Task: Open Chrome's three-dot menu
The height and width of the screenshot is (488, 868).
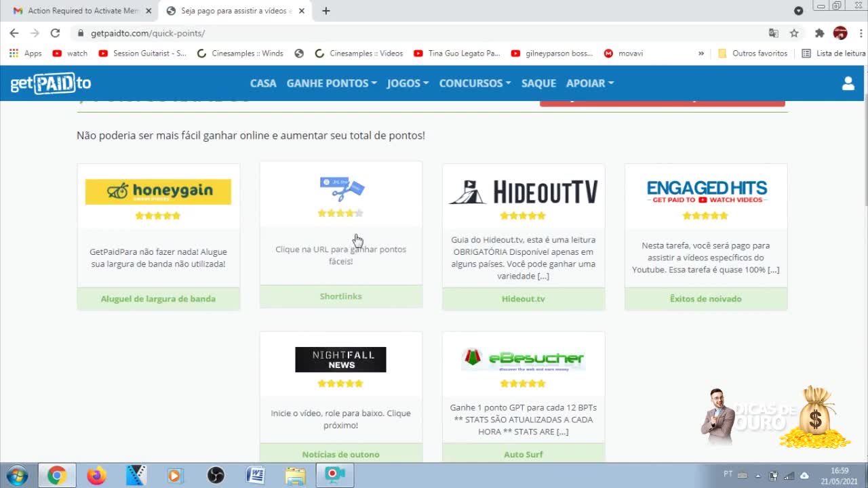Action: (861, 33)
